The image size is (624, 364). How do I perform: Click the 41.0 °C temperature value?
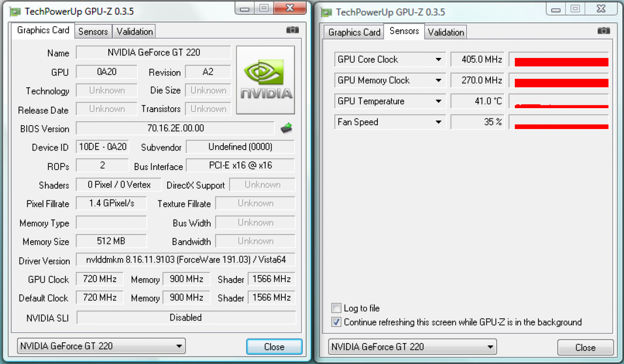478,101
